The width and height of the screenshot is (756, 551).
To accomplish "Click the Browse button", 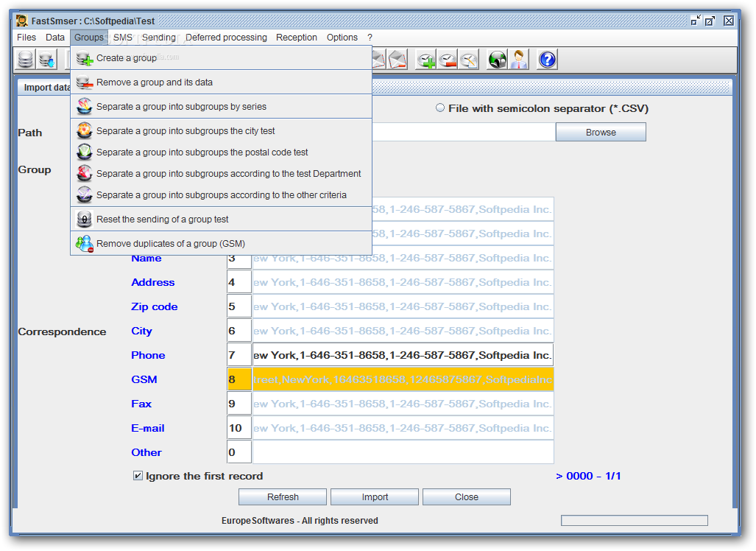I will pyautogui.click(x=601, y=132).
